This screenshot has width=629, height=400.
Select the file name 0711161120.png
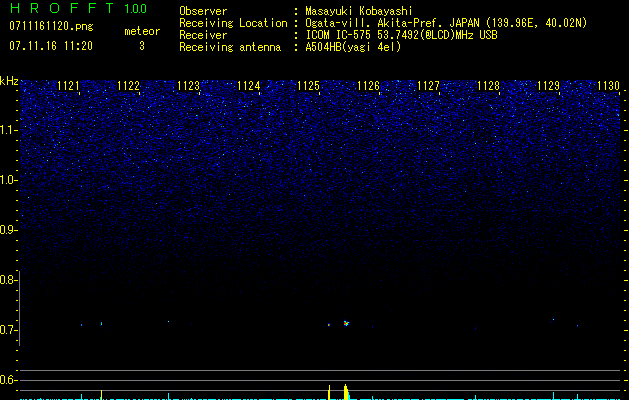click(51, 27)
